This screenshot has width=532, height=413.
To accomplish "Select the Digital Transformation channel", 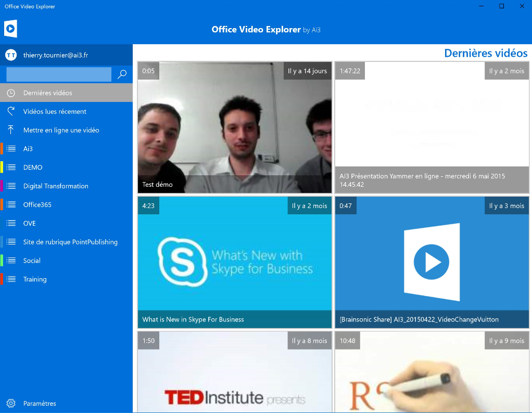I will tap(56, 186).
